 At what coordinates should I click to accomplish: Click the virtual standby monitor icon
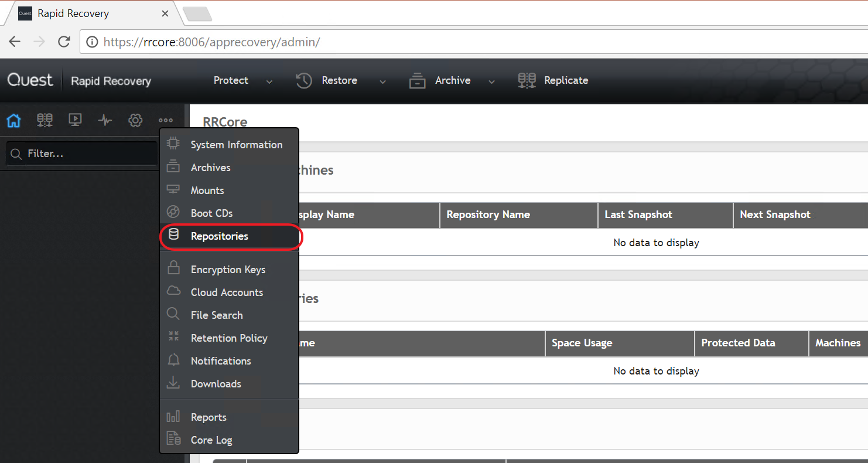click(75, 120)
